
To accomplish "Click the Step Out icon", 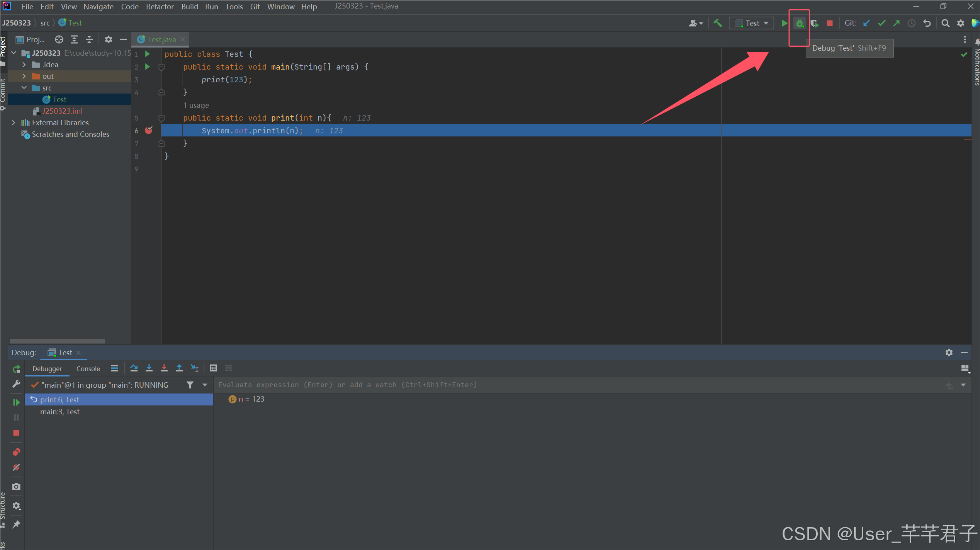I will [179, 368].
